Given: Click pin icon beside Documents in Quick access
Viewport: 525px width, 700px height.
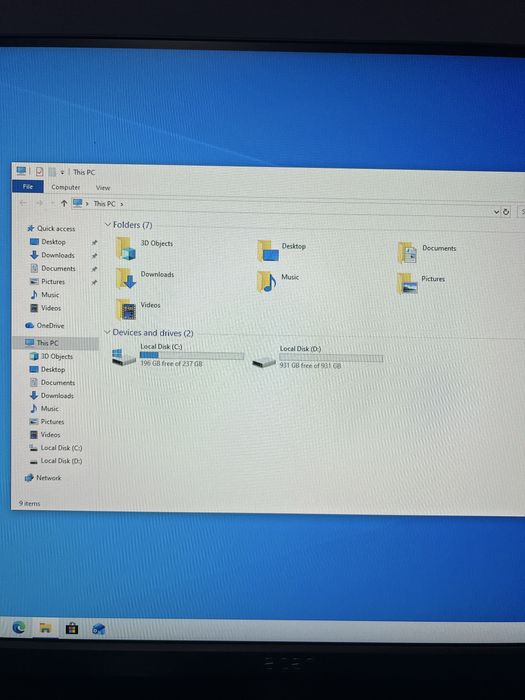Looking at the screenshot, I should coord(94,269).
